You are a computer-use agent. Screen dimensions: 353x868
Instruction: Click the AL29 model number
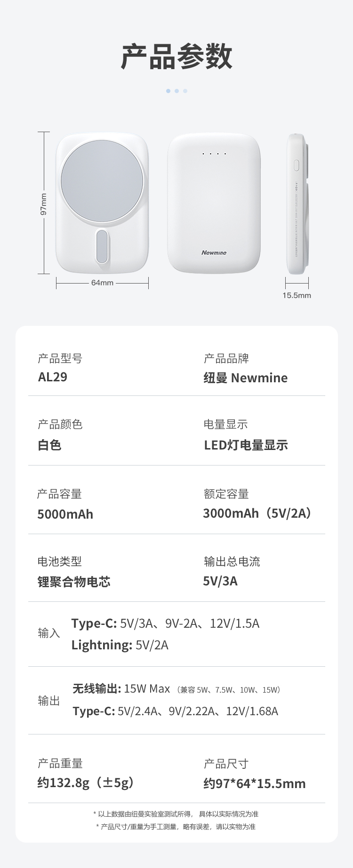[53, 377]
